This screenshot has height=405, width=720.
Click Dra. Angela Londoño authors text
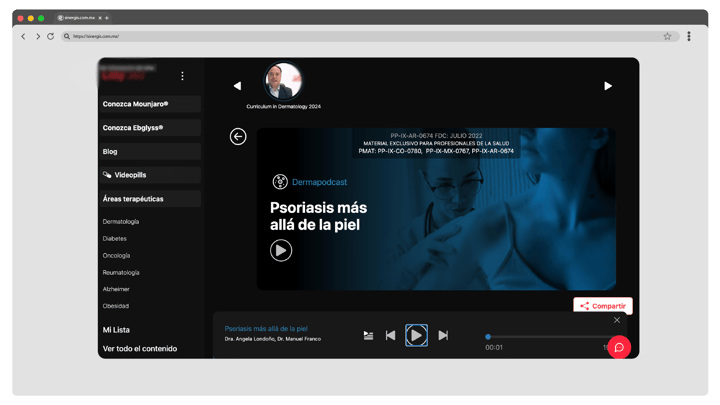[x=273, y=339]
